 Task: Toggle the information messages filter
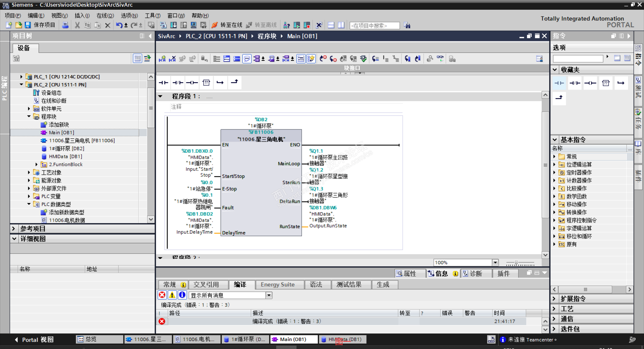tap(182, 295)
